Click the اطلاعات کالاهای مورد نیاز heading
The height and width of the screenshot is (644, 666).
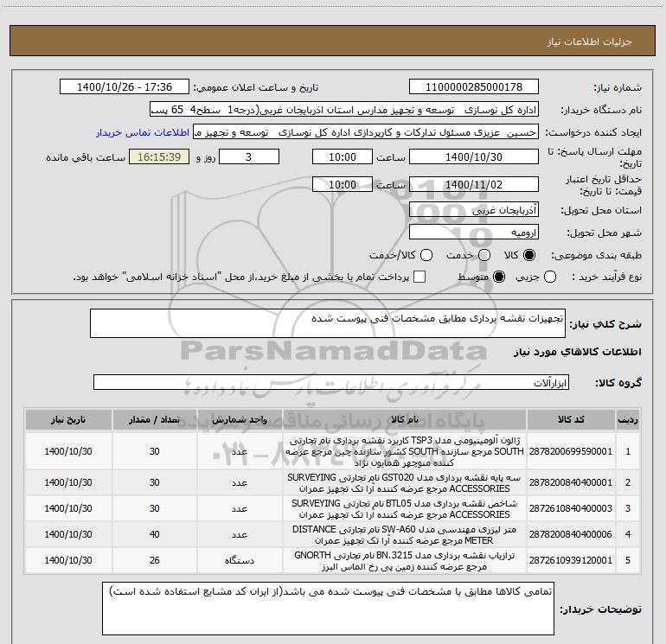coord(578,352)
